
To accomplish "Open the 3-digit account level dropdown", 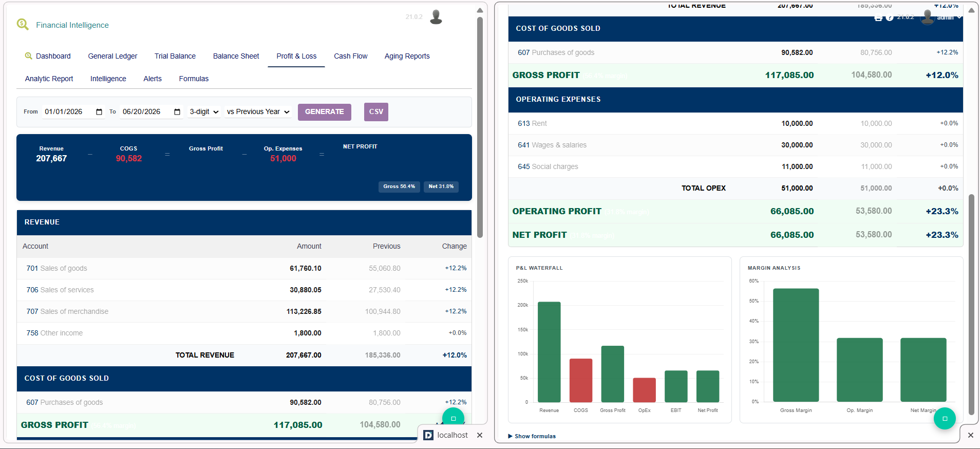I will tap(204, 111).
